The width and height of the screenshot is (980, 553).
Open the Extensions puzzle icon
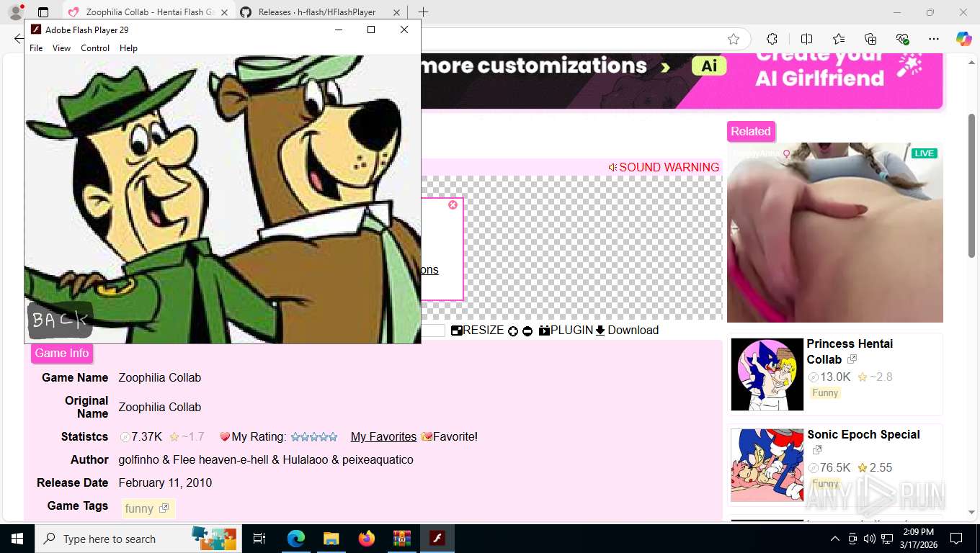[772, 39]
